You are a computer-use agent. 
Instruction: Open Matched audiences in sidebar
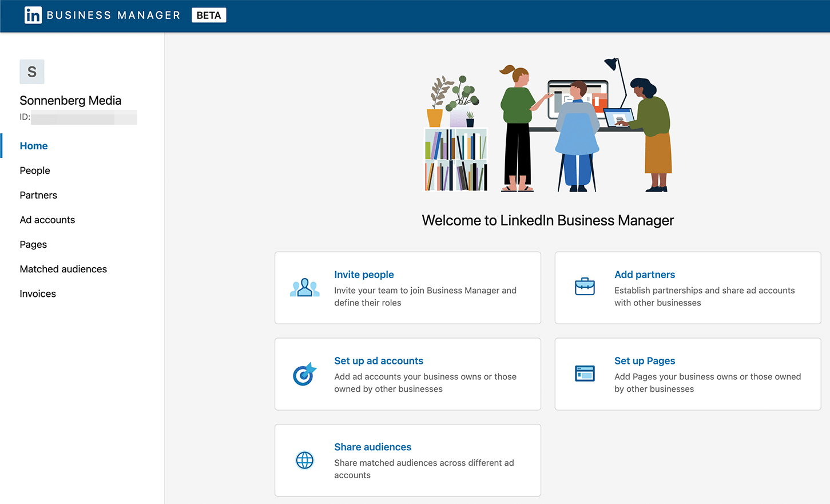[x=63, y=269]
